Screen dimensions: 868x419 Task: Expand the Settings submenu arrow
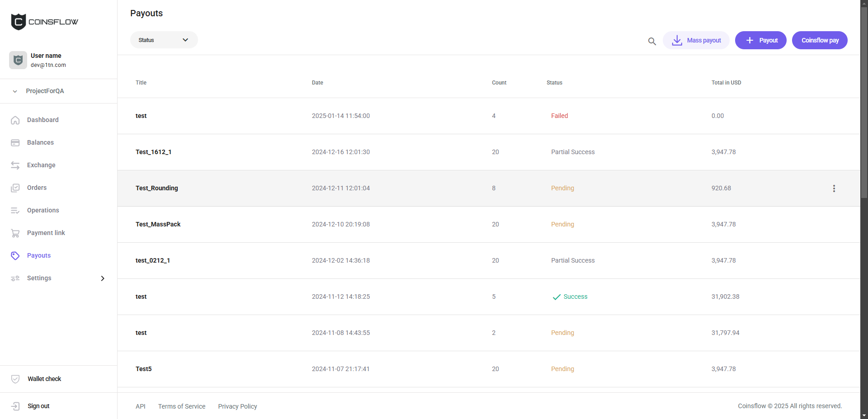[x=103, y=278]
